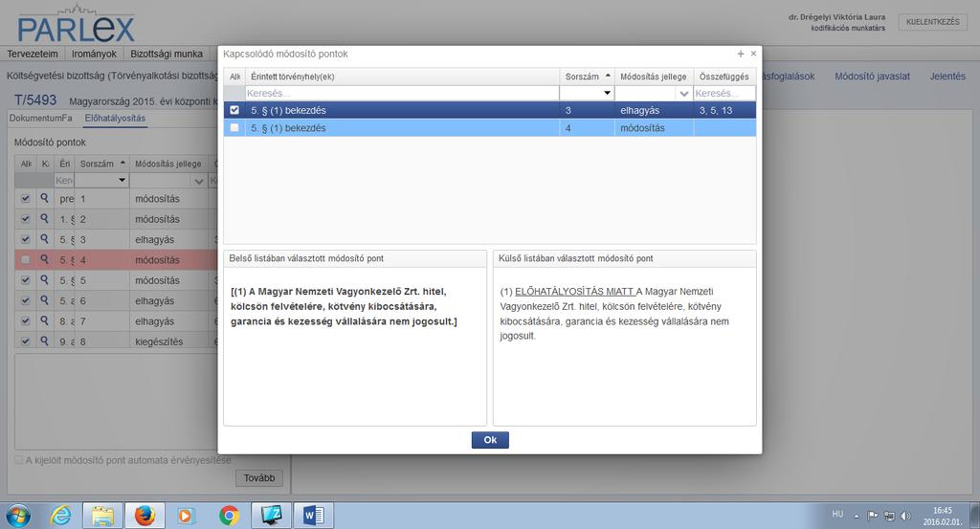Toggle the checkbox in background row 5
Screen dimensions: 980x529
click(26, 280)
